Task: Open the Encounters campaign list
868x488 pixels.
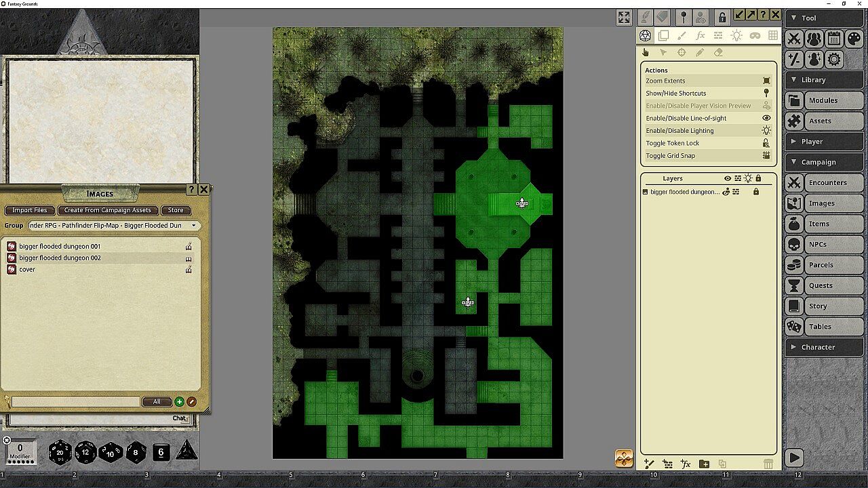Action: coord(825,182)
